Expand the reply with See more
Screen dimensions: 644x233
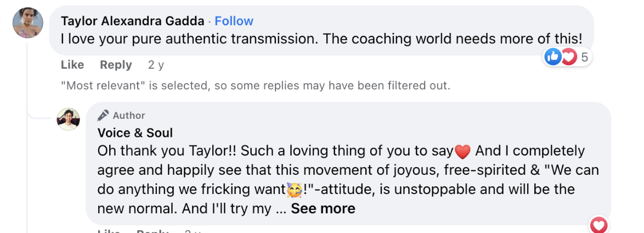coord(323,209)
